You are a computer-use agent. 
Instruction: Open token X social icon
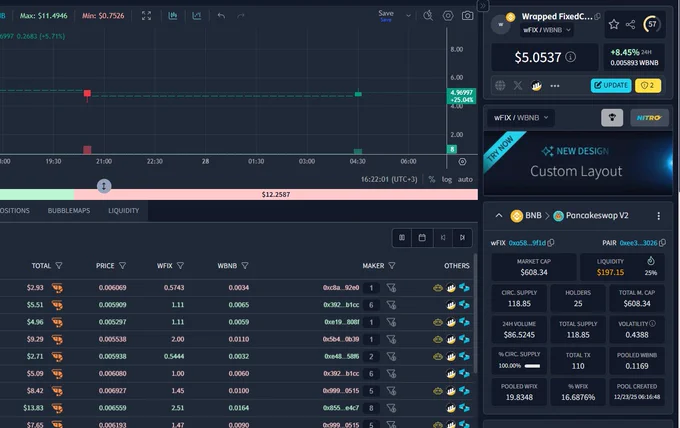click(518, 85)
